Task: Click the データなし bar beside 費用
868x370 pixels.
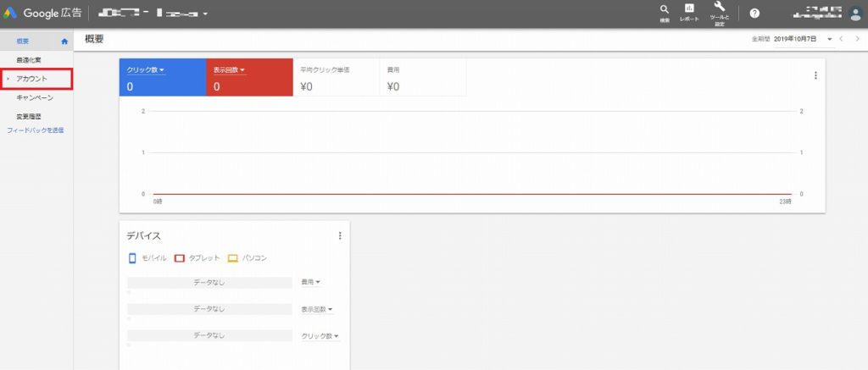Action: [209, 283]
